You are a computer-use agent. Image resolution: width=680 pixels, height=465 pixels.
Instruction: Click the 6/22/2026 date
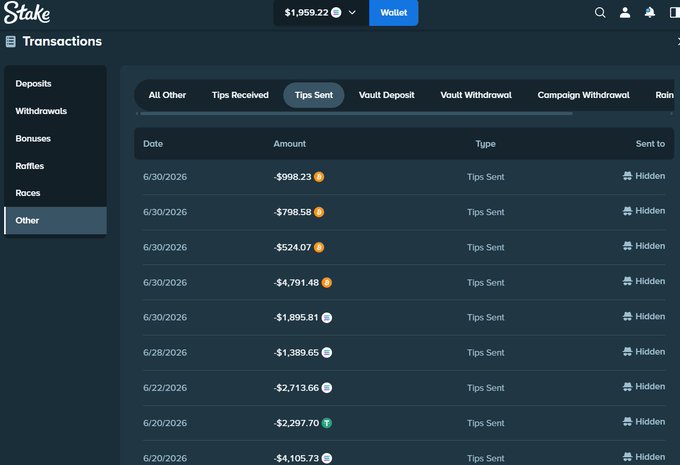[x=165, y=388]
